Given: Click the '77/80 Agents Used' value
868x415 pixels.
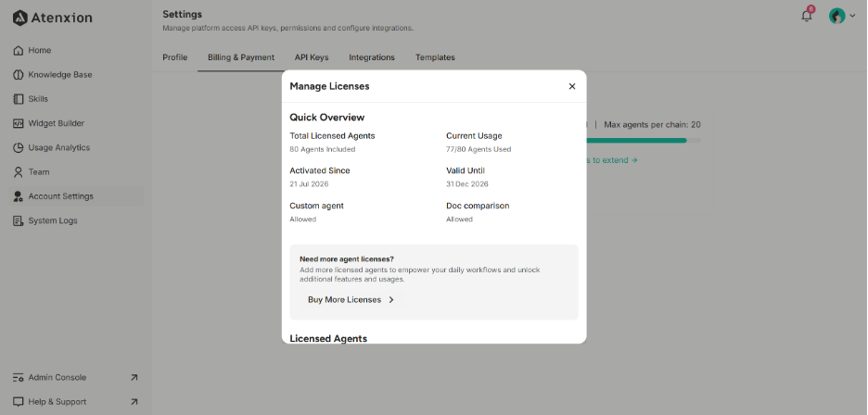Looking at the screenshot, I should pyautogui.click(x=479, y=149).
